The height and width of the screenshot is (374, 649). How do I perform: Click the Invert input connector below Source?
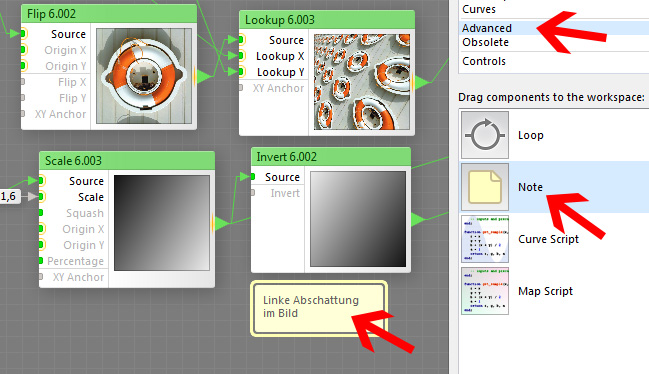click(253, 193)
